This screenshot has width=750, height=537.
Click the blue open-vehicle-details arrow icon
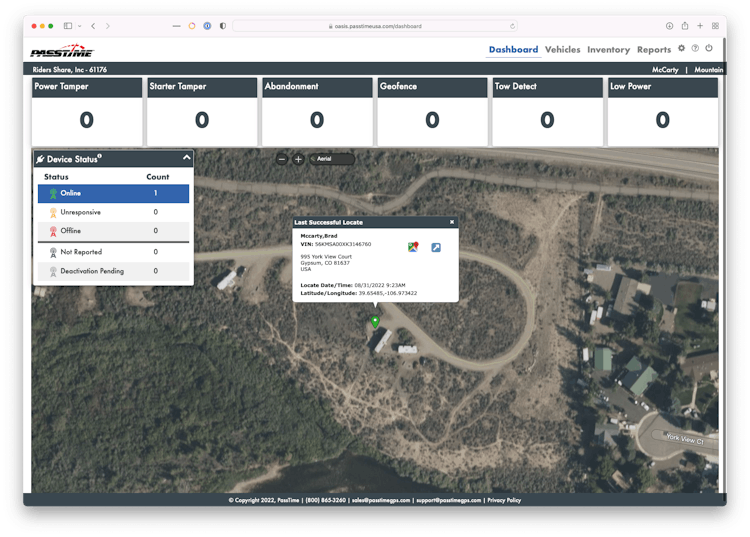[436, 247]
